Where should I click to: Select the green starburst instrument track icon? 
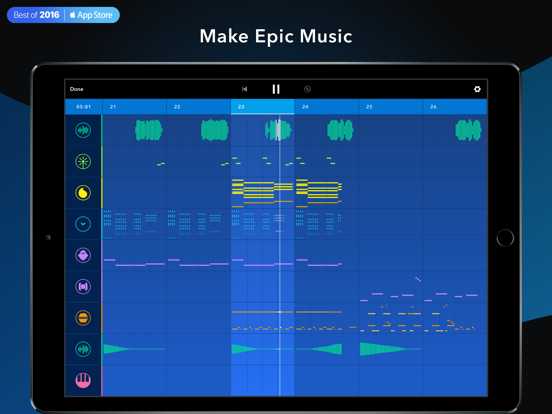(x=83, y=162)
